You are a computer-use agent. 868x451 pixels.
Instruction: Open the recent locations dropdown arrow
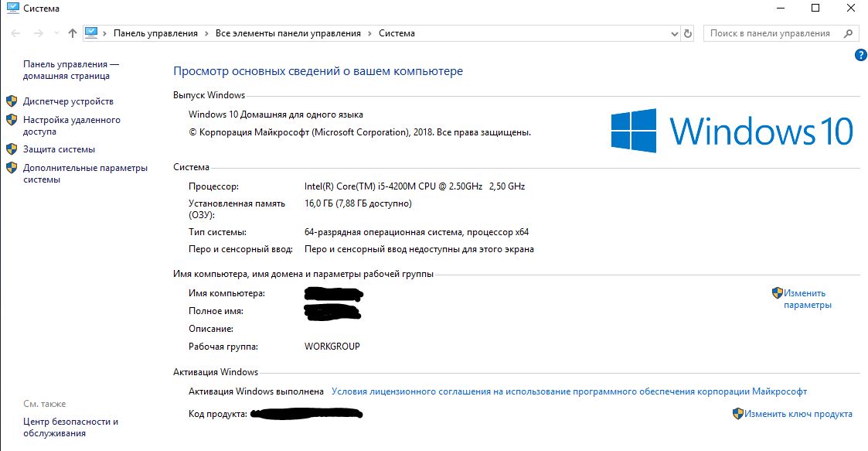pyautogui.click(x=56, y=33)
